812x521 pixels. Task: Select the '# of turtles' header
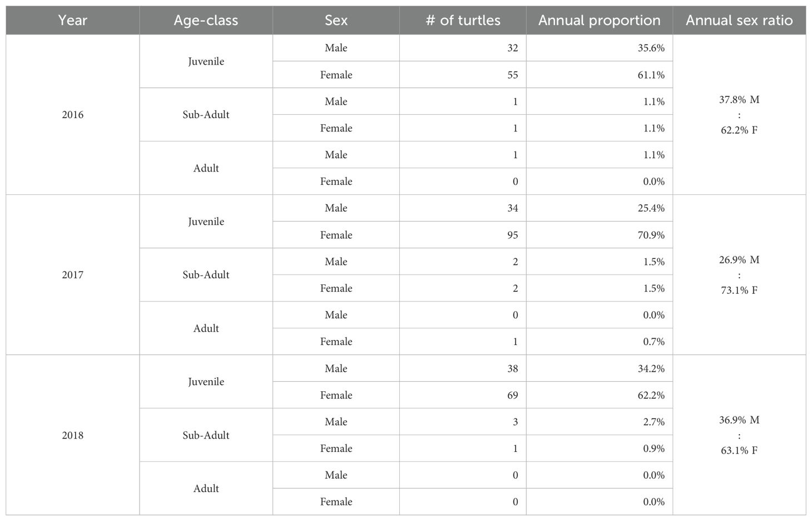(463, 21)
